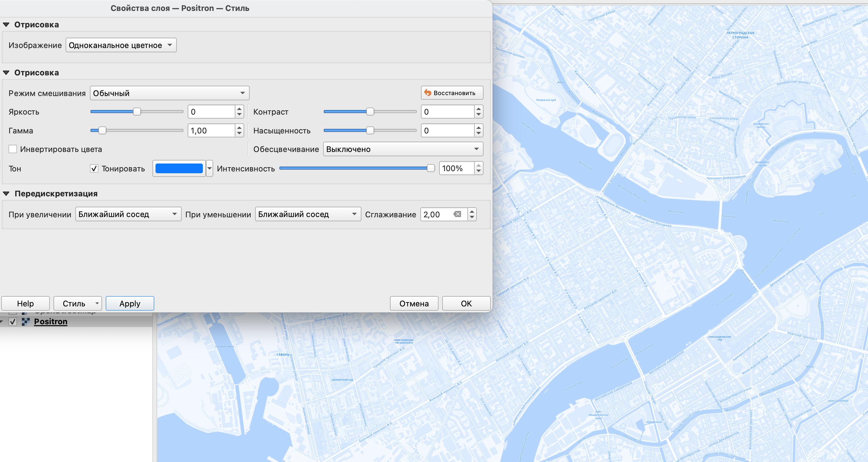Viewport: 868px width, 462px height.
Task: Open the Режим смешивания dropdown
Action: [x=169, y=93]
